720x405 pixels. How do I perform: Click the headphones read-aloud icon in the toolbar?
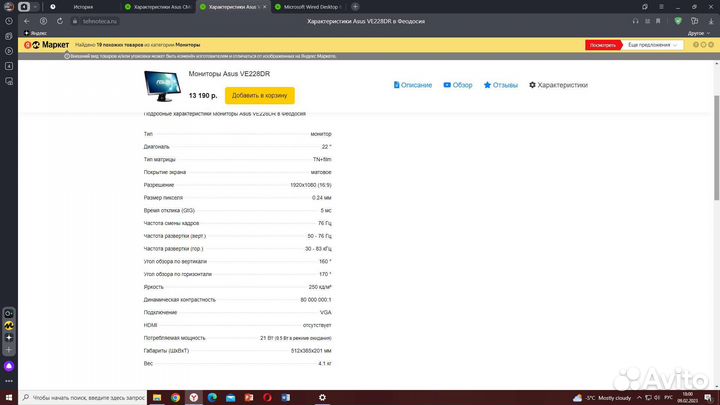click(635, 21)
